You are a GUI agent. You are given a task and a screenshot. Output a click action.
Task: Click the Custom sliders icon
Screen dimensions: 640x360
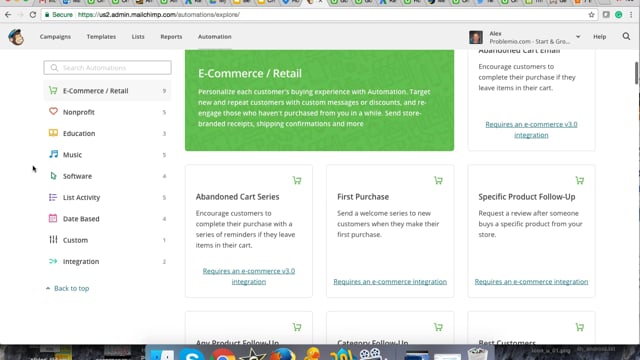53,240
